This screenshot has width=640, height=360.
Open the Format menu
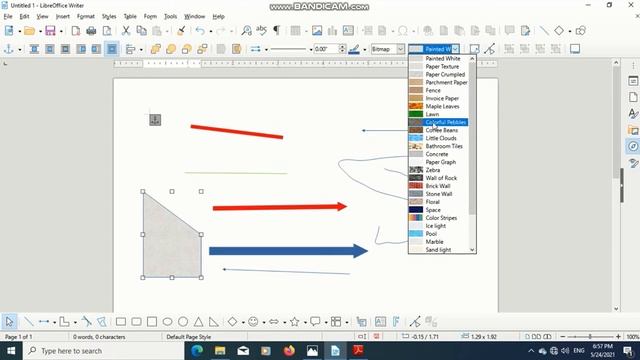[86, 16]
